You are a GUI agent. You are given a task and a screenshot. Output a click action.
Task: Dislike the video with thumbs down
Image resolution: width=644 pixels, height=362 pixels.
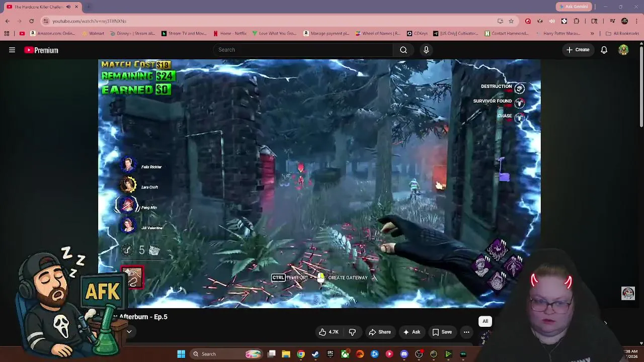click(x=352, y=332)
